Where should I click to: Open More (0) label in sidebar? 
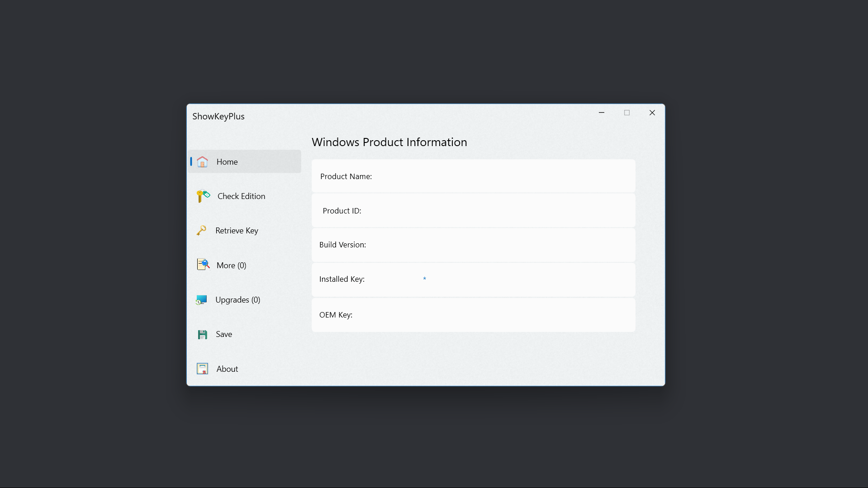point(232,265)
